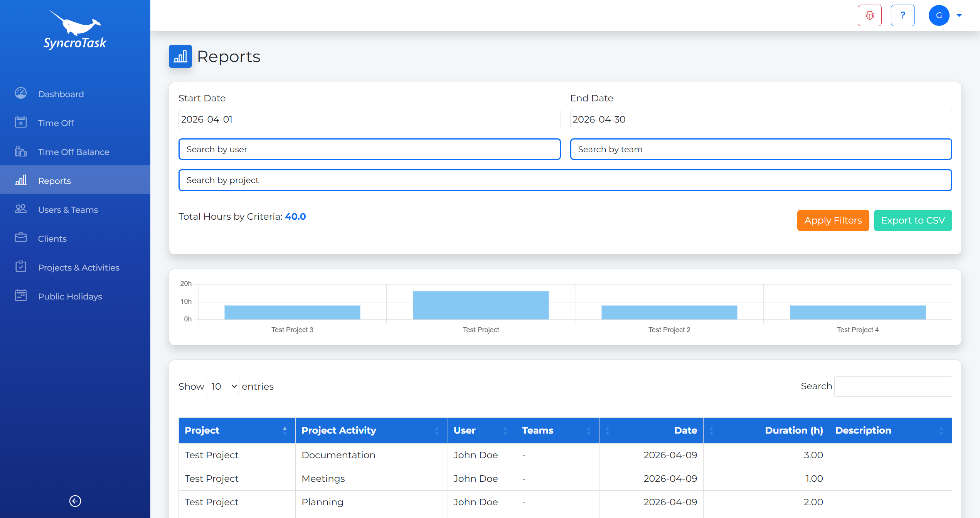
Task: Click the red bug report icon
Action: [869, 15]
